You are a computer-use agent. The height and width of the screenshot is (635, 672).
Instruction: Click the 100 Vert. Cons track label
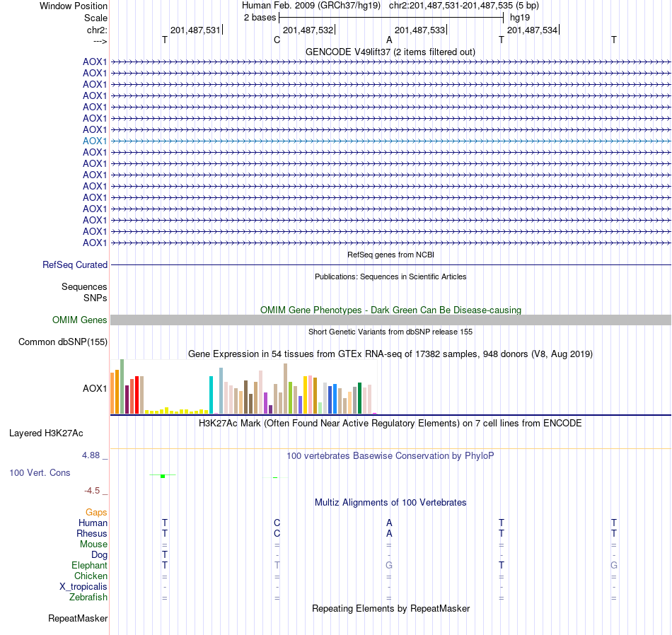40,472
